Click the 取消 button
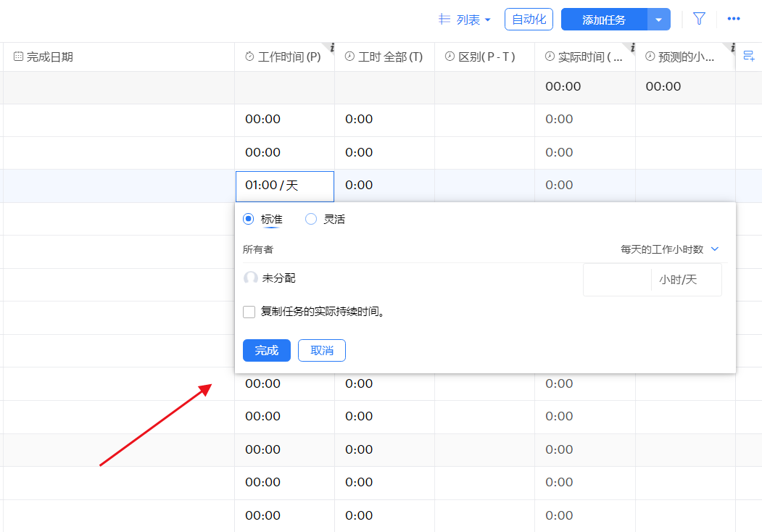Image resolution: width=762 pixels, height=532 pixels. click(322, 350)
